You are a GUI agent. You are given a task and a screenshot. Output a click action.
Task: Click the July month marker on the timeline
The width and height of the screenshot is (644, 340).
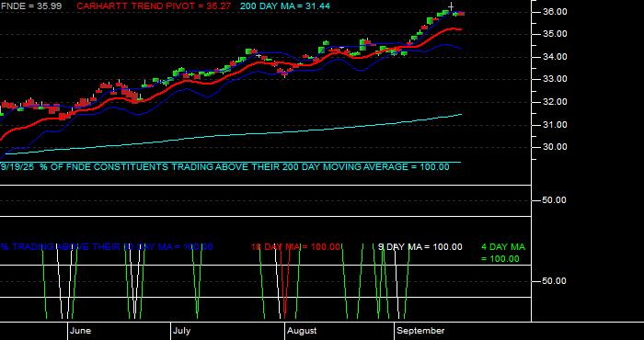click(x=181, y=331)
